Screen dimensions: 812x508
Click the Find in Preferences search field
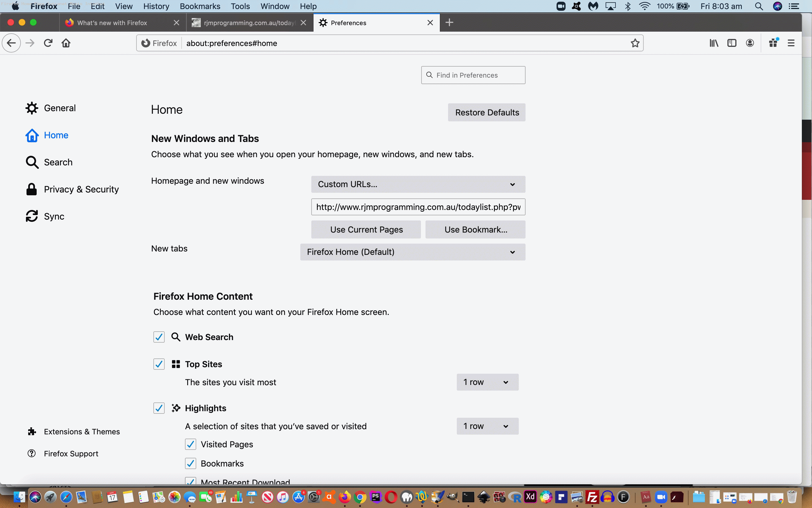[x=473, y=75]
